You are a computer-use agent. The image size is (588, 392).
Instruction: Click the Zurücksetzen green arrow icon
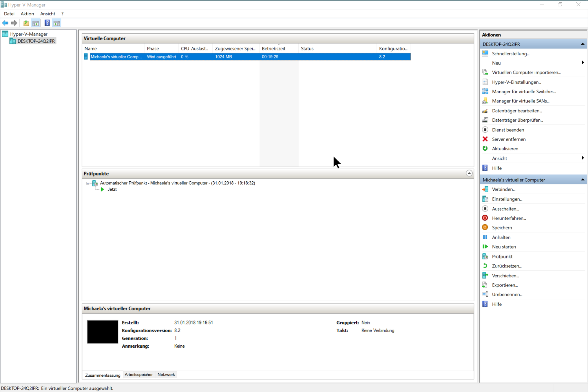485,266
